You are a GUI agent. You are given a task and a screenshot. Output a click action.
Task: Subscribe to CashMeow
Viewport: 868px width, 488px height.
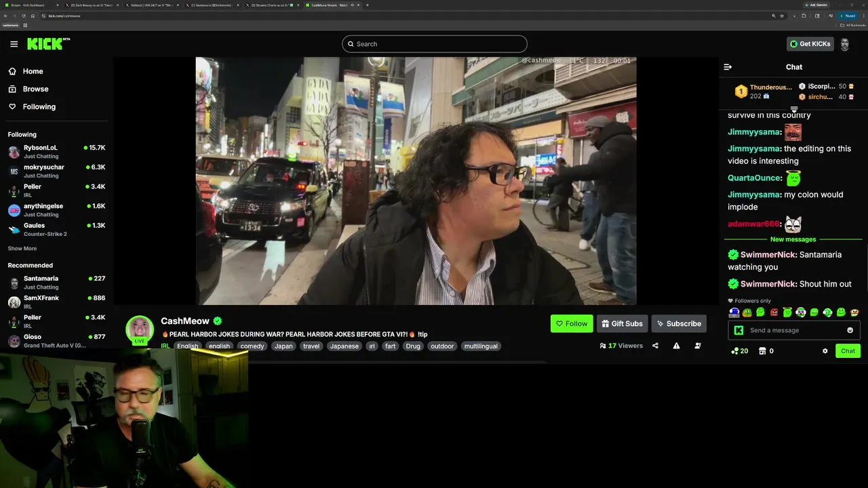click(679, 324)
